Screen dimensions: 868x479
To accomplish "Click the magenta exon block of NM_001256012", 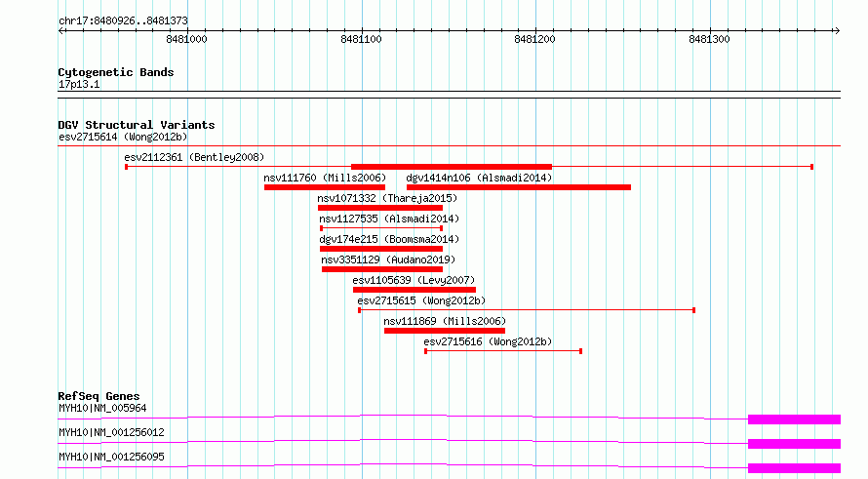I will pyautogui.click(x=795, y=444).
